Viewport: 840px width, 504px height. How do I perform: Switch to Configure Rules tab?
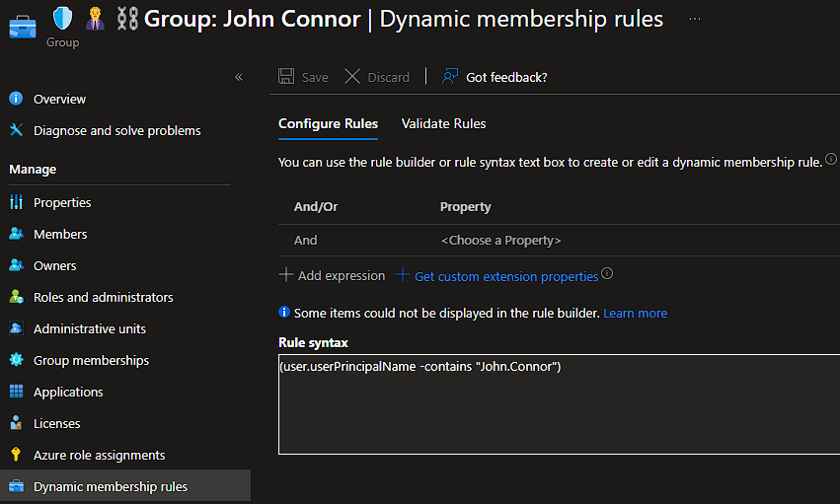tap(328, 123)
